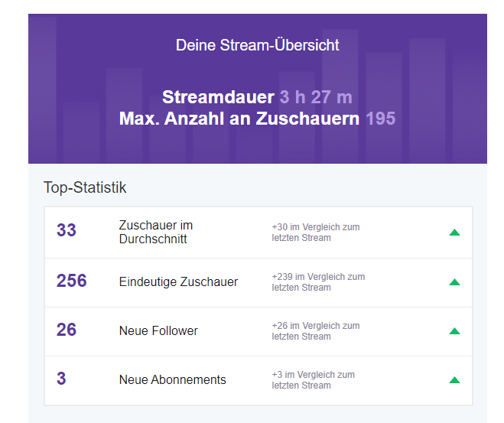
Task: Click the green arrow beside Zuschauer im Durchschnitt
Action: click(454, 233)
